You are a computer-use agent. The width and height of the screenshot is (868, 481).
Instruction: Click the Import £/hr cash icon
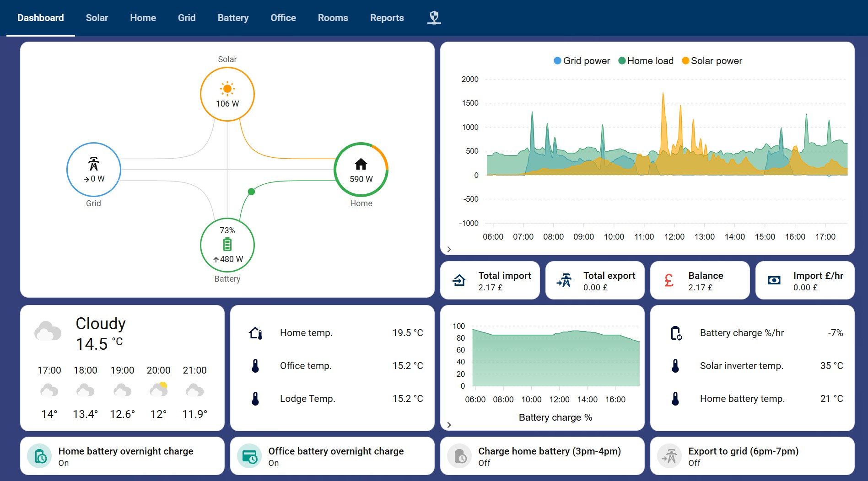point(774,280)
